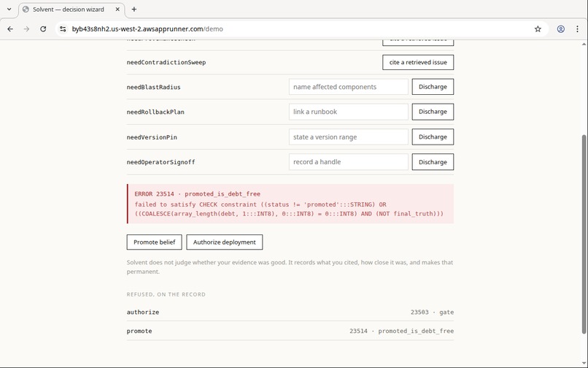Image resolution: width=588 pixels, height=368 pixels.
Task: Click the authorize refused record row
Action: coord(290,312)
